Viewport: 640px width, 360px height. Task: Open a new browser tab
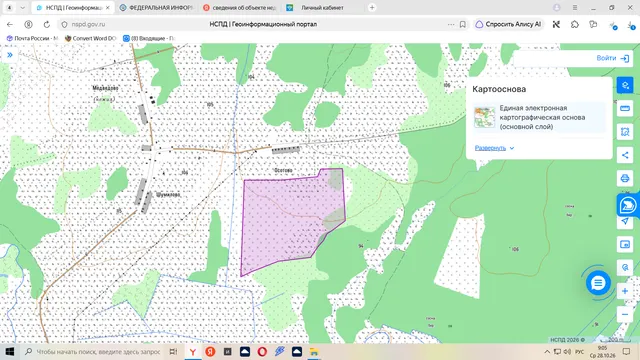(372, 7)
